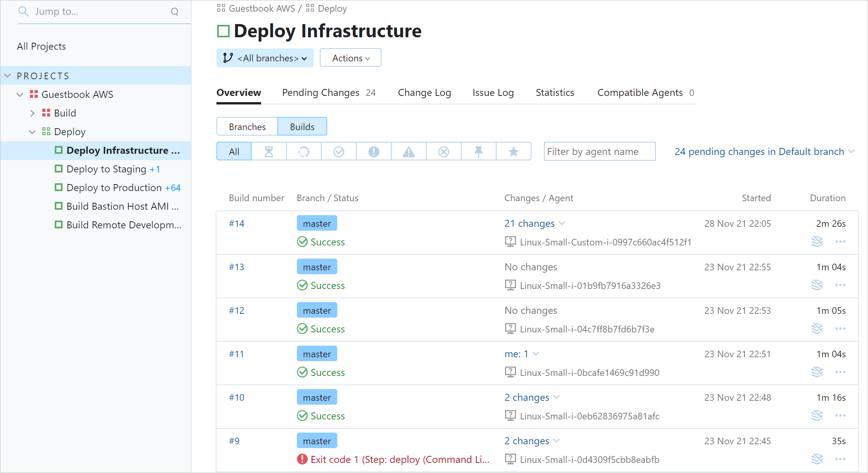Click the search magnifier in Jump to field

click(x=175, y=12)
